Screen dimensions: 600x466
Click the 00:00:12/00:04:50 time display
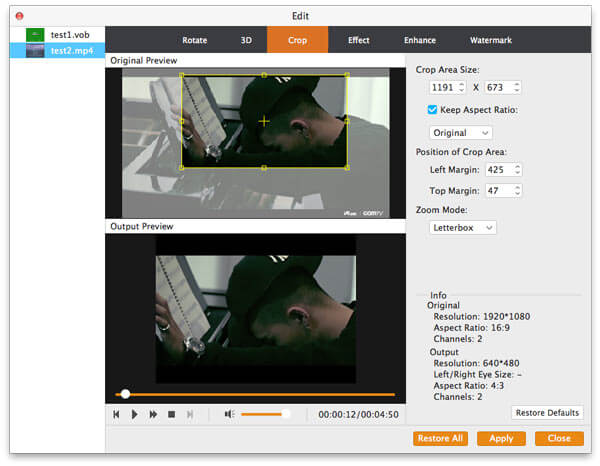[x=358, y=414]
